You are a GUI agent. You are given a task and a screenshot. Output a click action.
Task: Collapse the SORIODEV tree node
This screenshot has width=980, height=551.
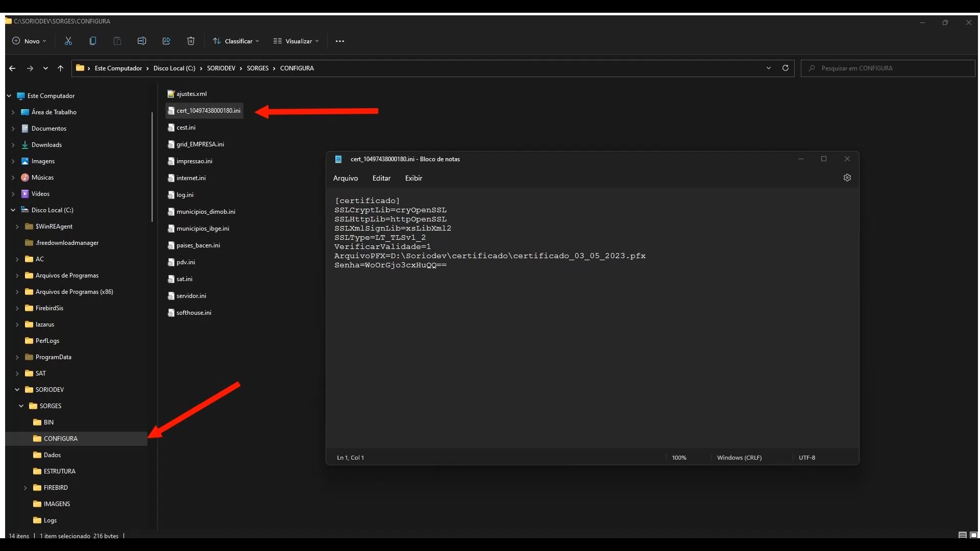(17, 390)
